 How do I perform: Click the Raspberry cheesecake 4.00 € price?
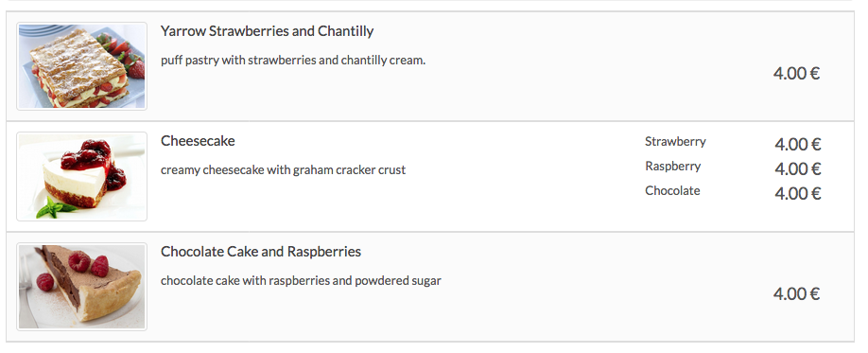798,168
